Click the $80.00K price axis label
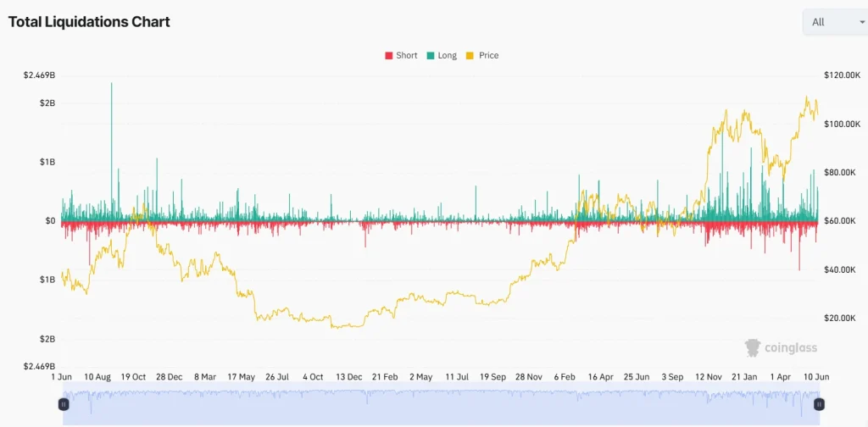This screenshot has width=868, height=427. click(x=840, y=173)
